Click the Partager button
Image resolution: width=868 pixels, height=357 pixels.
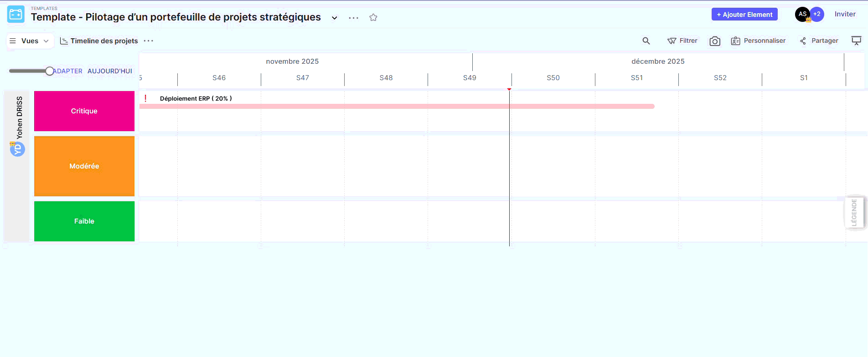point(819,41)
